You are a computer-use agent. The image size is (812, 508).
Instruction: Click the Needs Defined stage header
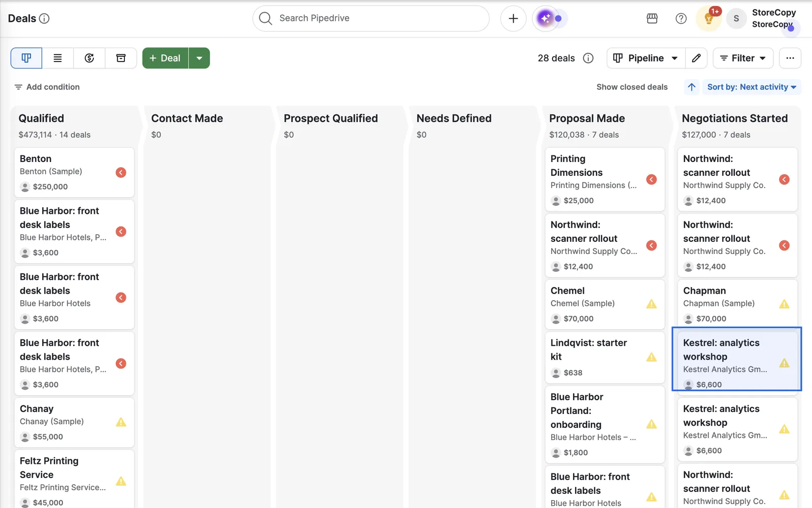tap(454, 118)
